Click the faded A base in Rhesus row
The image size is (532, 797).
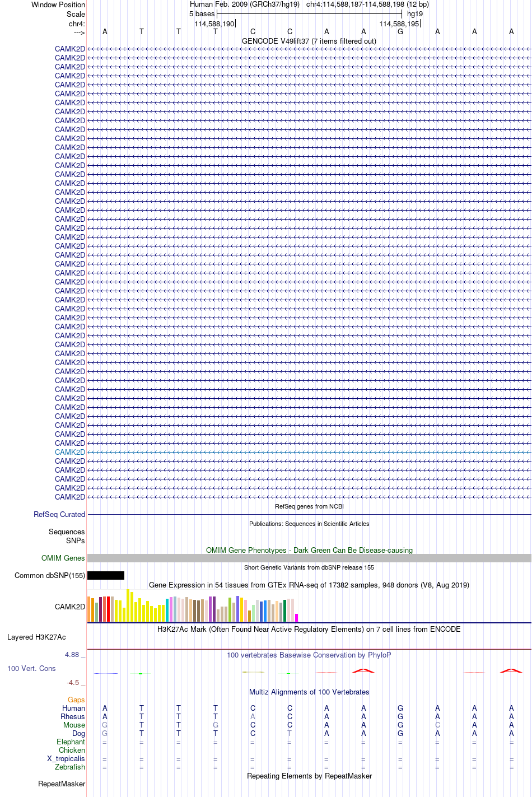pyautogui.click(x=253, y=717)
